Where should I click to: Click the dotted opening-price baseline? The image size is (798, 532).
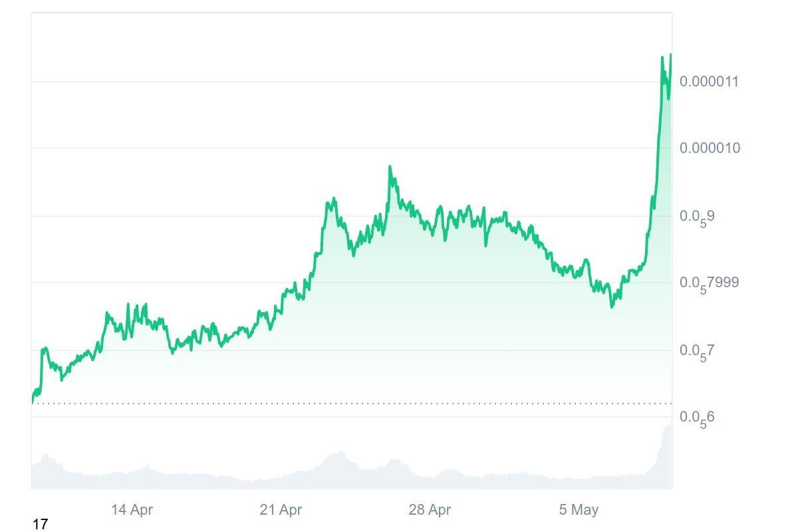pyautogui.click(x=332, y=403)
